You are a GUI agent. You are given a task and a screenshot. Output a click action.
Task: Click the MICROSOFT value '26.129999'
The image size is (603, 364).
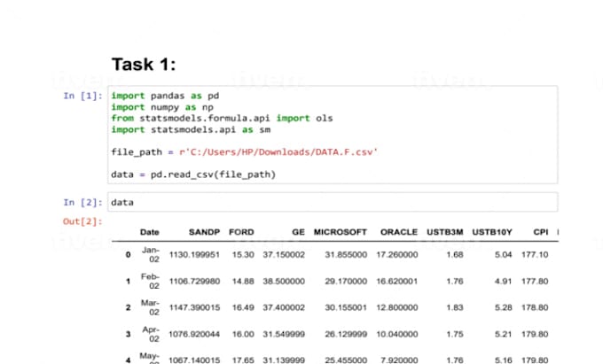[346, 334]
